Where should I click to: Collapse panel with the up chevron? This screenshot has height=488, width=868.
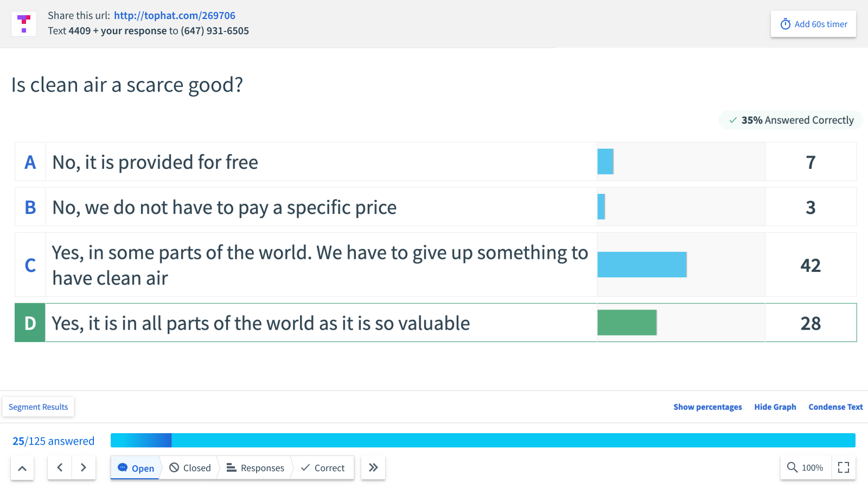tap(22, 468)
